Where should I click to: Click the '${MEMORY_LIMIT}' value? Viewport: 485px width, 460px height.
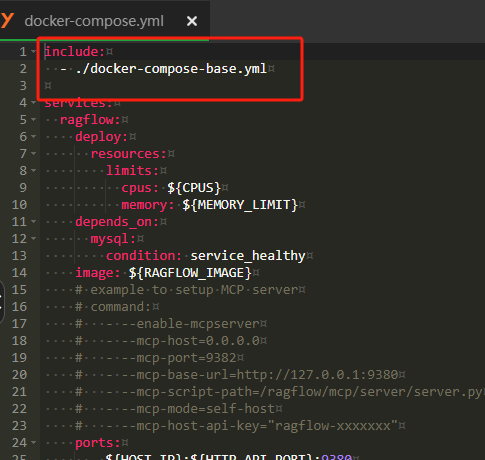pos(240,205)
